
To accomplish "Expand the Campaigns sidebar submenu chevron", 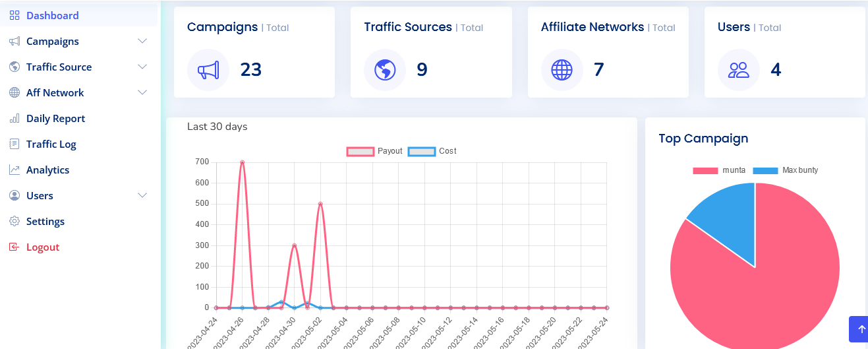I will click(142, 42).
